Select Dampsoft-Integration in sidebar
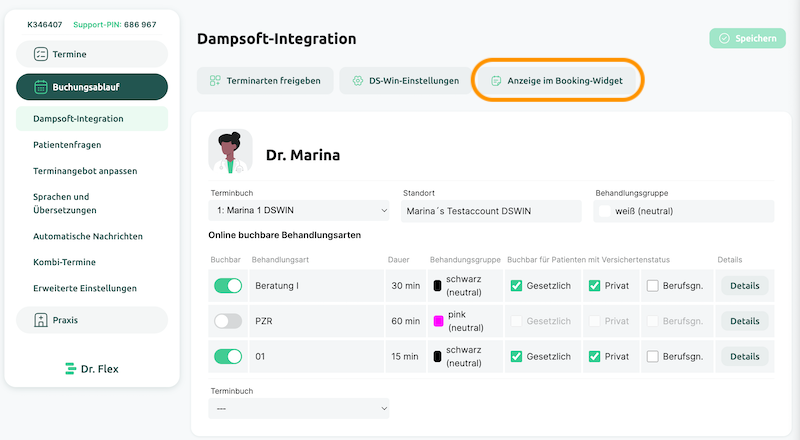 point(92,118)
